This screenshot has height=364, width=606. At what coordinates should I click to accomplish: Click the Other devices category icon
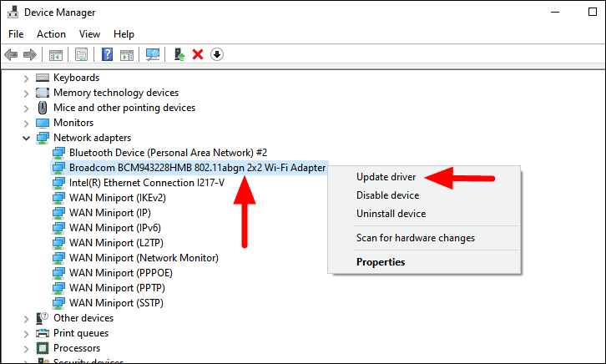click(42, 318)
